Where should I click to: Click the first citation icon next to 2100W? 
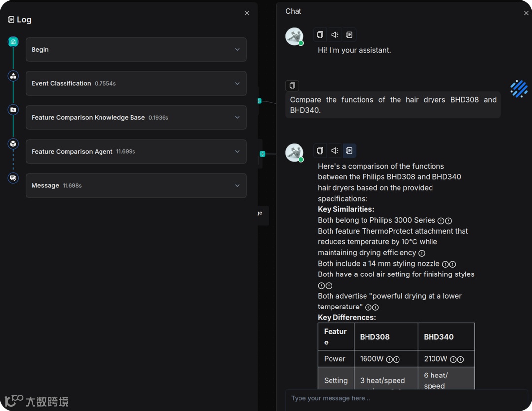pyautogui.click(x=453, y=359)
